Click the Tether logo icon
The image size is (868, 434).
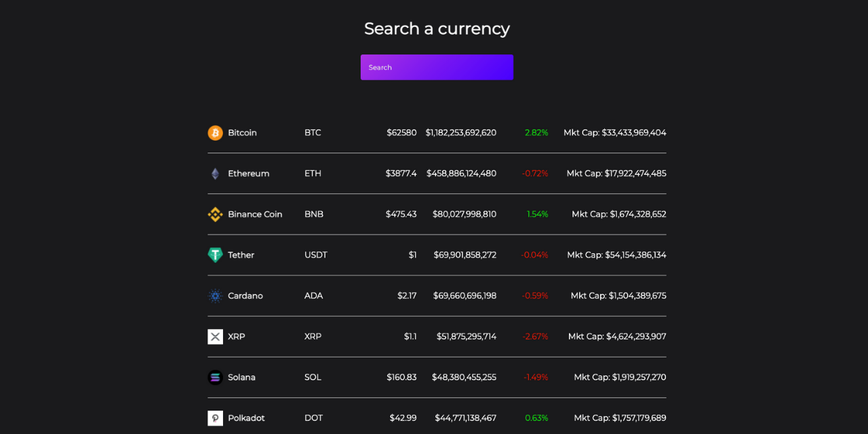pyautogui.click(x=215, y=255)
